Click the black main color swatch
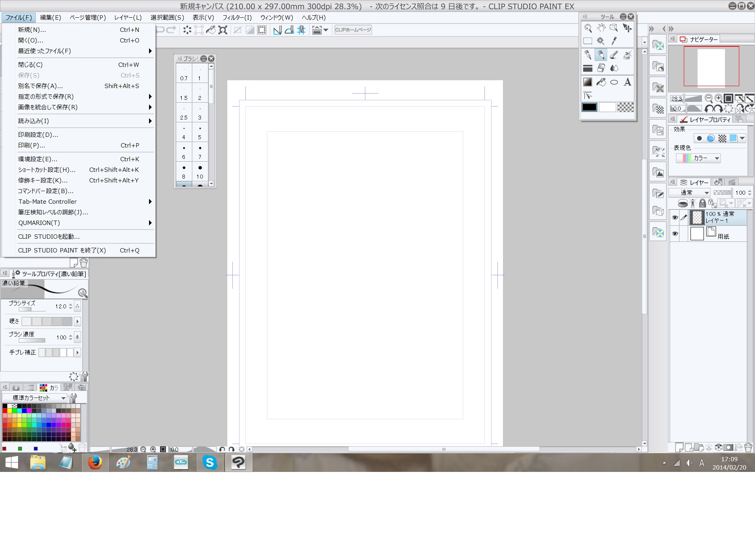Viewport: 755px width, 560px height. click(x=589, y=107)
